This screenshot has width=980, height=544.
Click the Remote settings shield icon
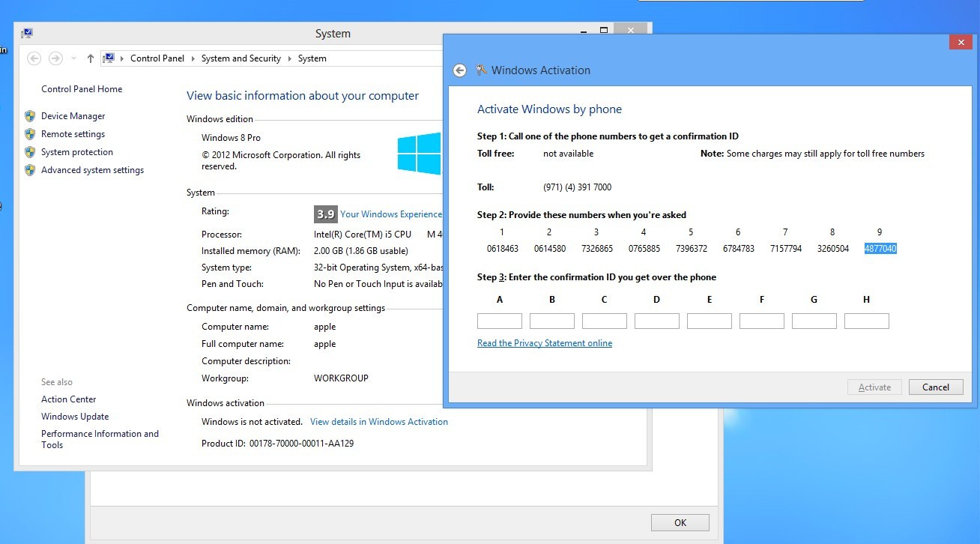[x=30, y=134]
